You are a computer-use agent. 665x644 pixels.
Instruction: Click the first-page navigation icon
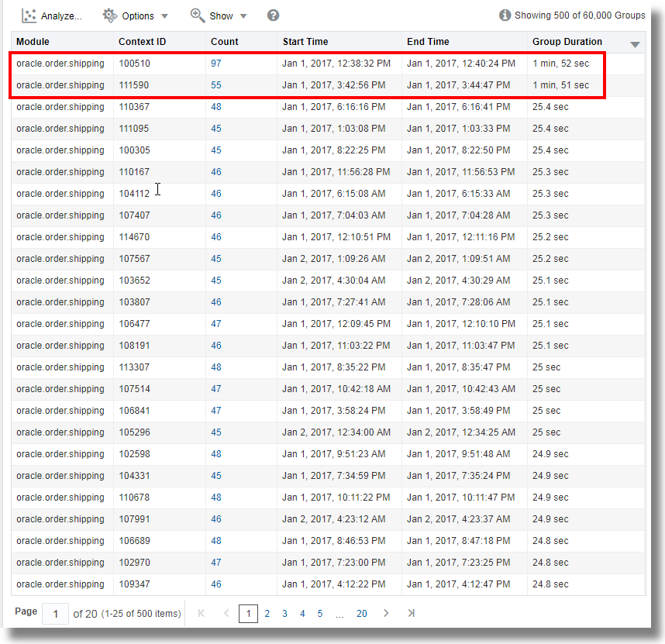coord(201,613)
